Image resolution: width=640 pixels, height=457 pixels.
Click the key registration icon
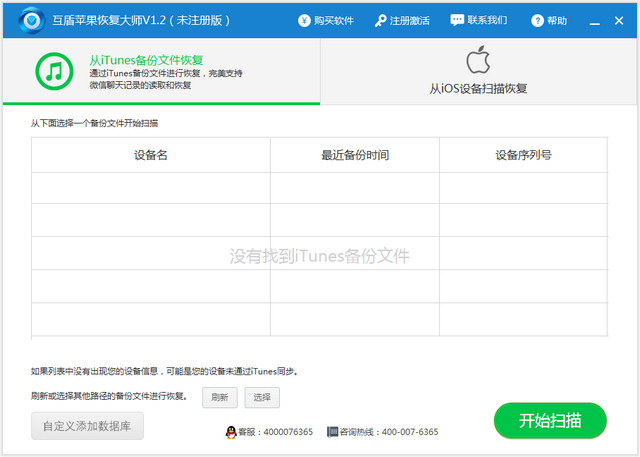(x=380, y=21)
